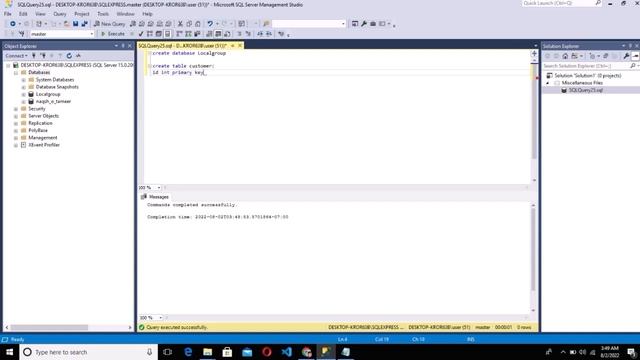Click the Parse checkmark icon beside Execute

(x=141, y=34)
